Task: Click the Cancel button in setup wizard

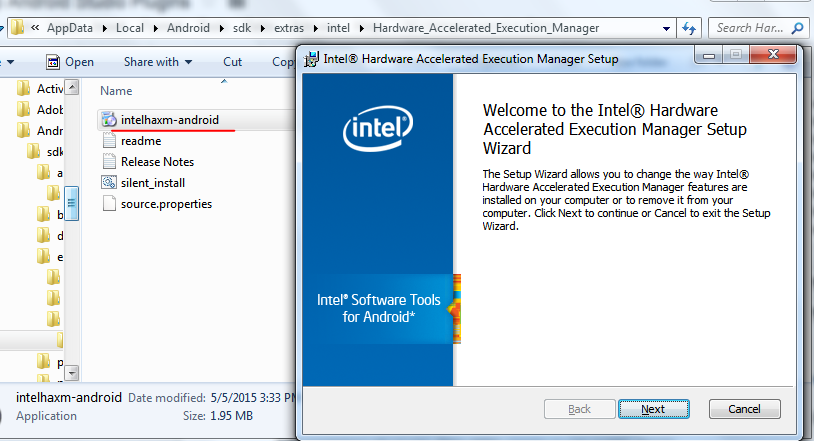Action: point(744,409)
